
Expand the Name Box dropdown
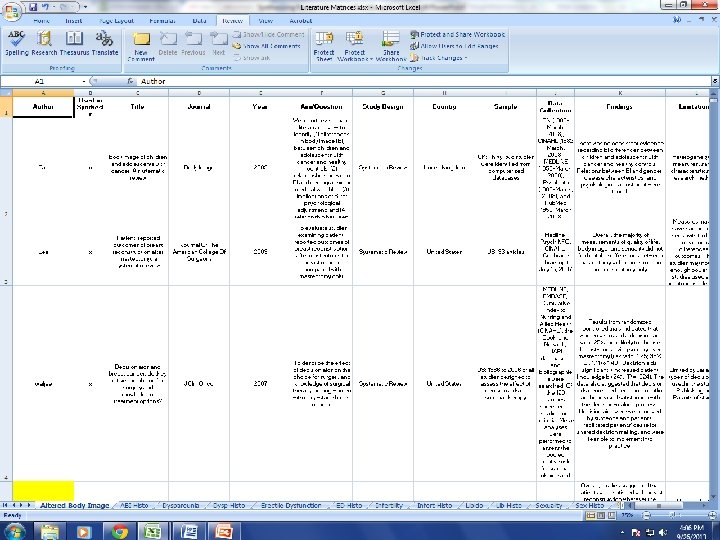[84, 81]
